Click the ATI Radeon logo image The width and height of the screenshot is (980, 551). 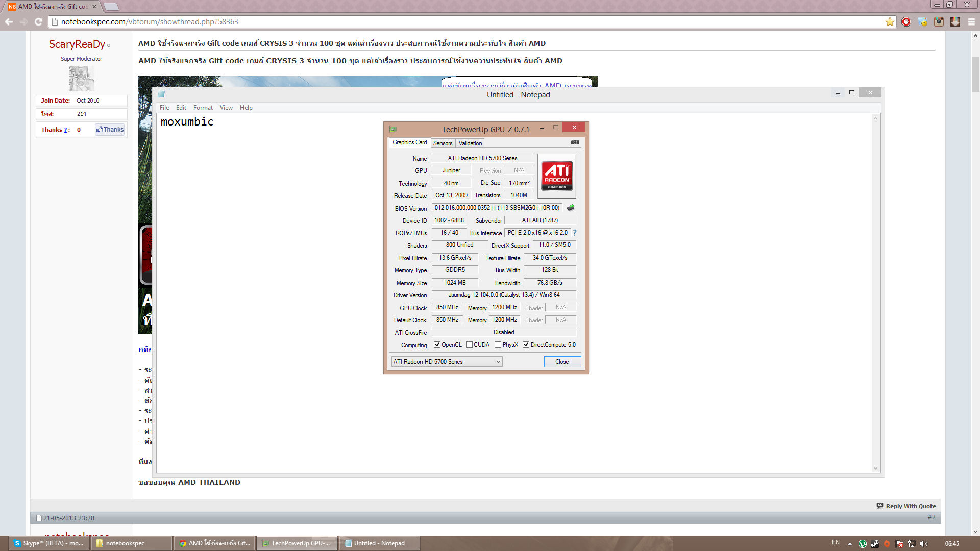556,176
